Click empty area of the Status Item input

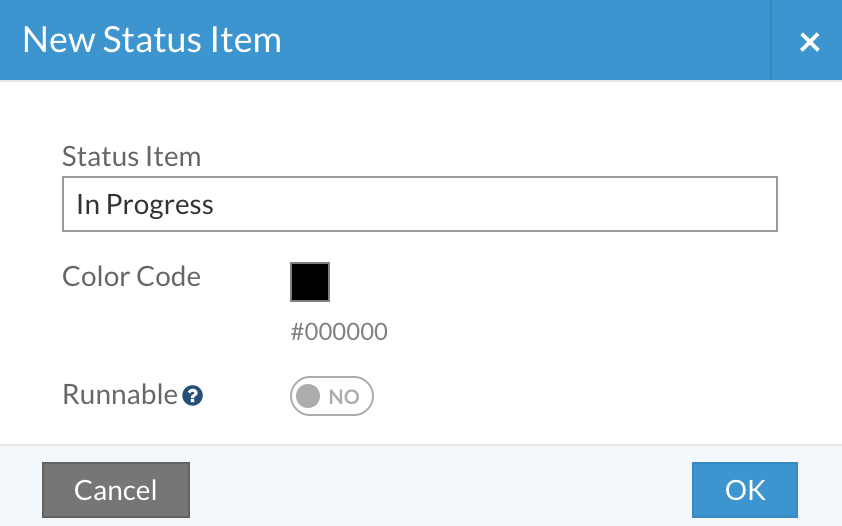click(494, 204)
